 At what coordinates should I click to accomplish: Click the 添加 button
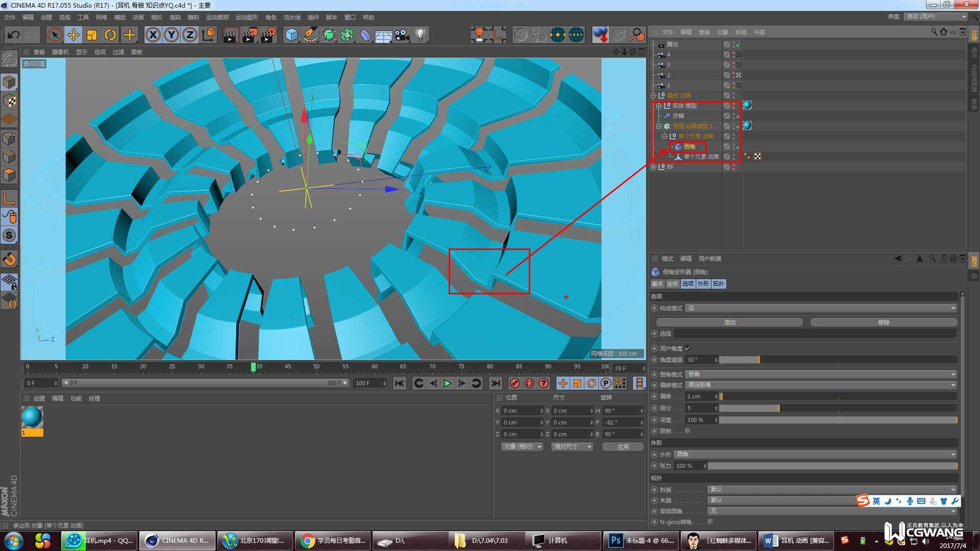point(729,322)
